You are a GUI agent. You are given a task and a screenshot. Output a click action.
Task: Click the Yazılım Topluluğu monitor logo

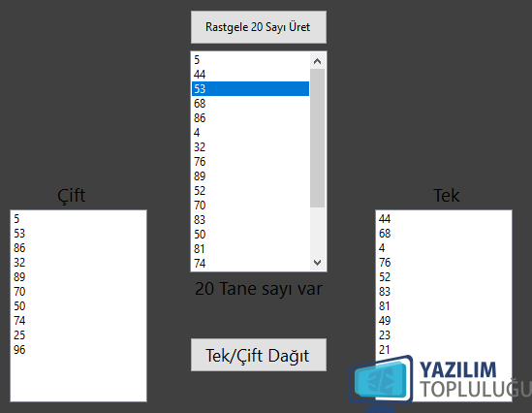click(381, 384)
